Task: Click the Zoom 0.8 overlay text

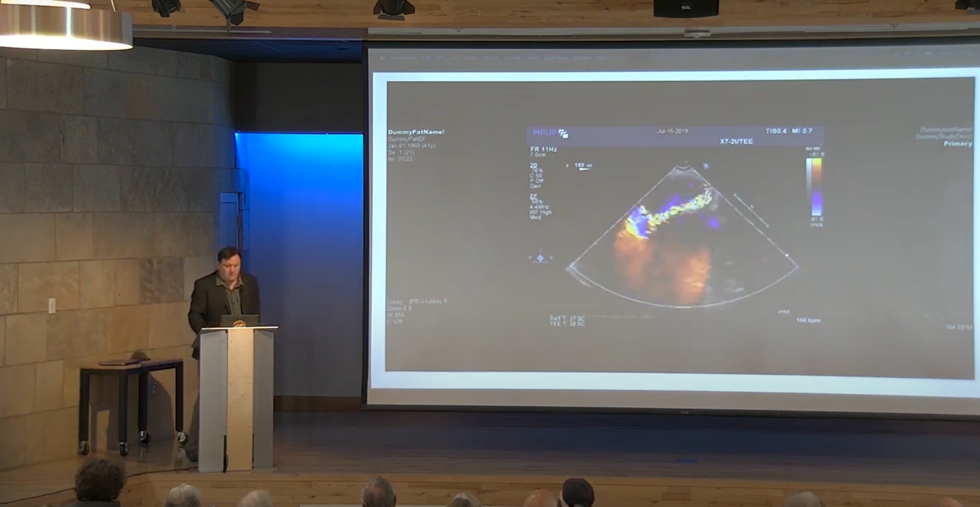Action: [399, 308]
